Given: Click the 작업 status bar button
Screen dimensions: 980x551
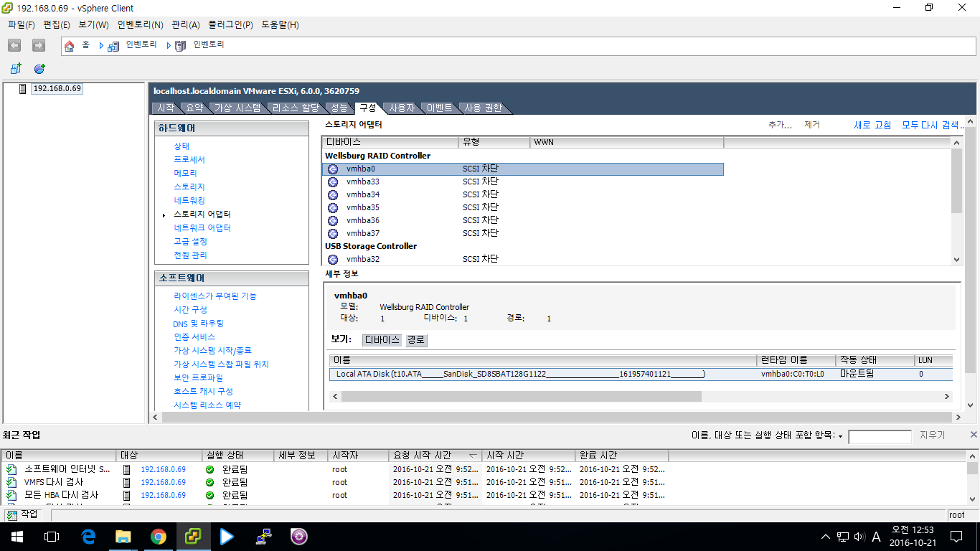Looking at the screenshot, I should [22, 515].
